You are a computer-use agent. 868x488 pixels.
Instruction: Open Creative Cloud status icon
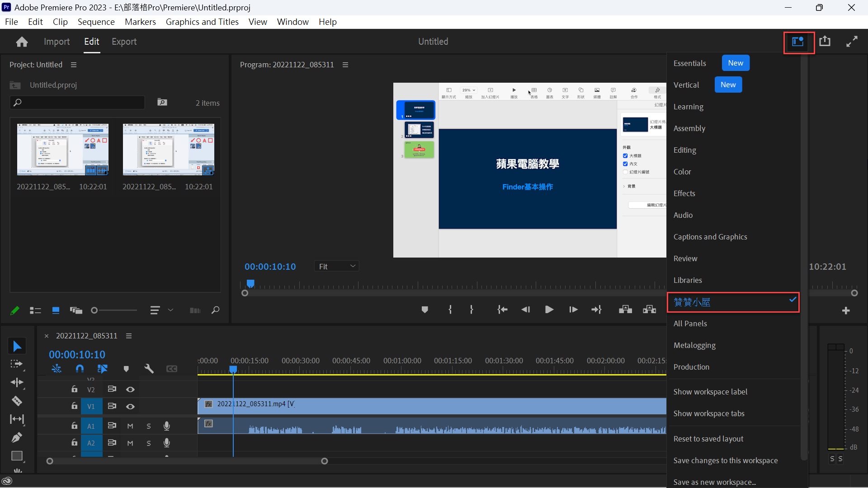coord(7,481)
